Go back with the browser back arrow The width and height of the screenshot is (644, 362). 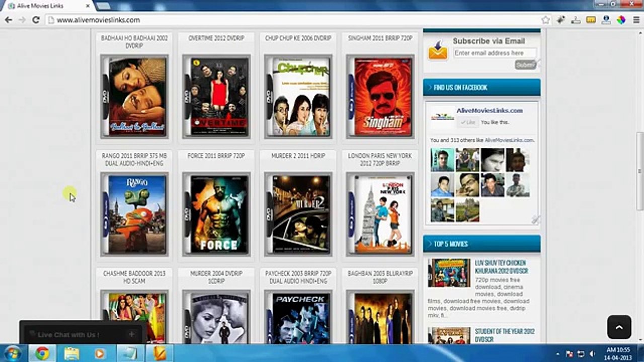(x=8, y=20)
